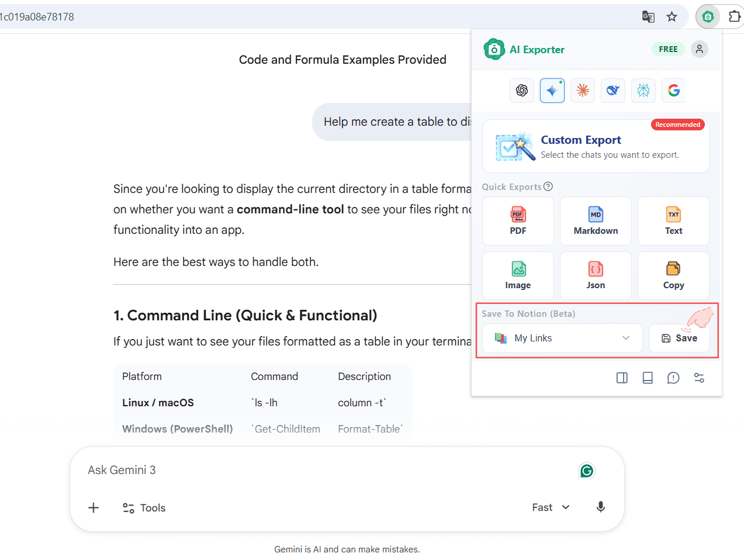Select the Google platform icon
This screenshot has width=744, height=560.
point(674,91)
